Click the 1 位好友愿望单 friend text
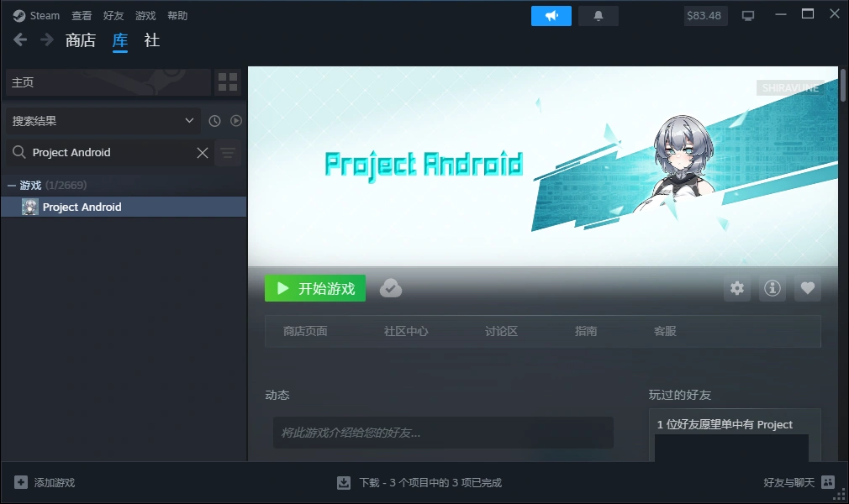This screenshot has width=849, height=504. point(725,424)
